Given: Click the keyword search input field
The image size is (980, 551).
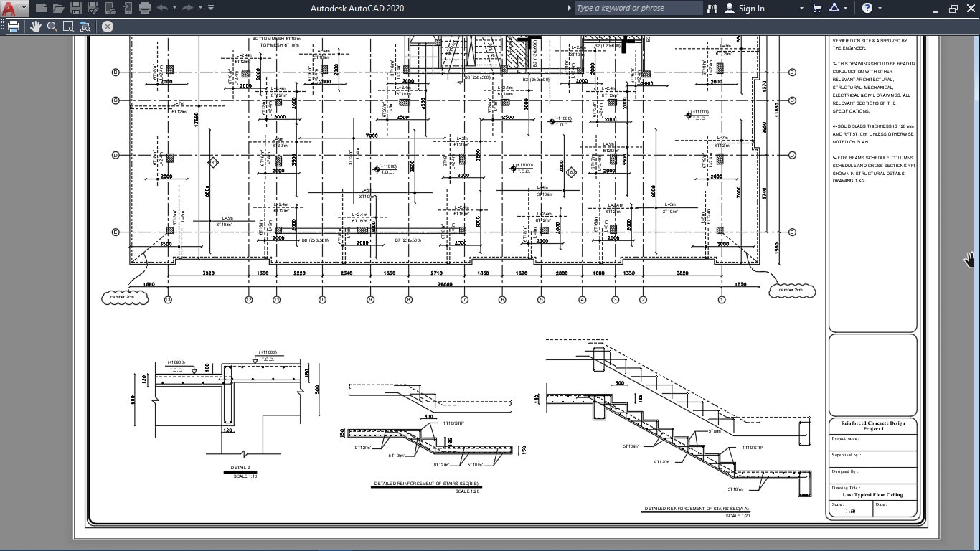Looking at the screenshot, I should pyautogui.click(x=638, y=8).
